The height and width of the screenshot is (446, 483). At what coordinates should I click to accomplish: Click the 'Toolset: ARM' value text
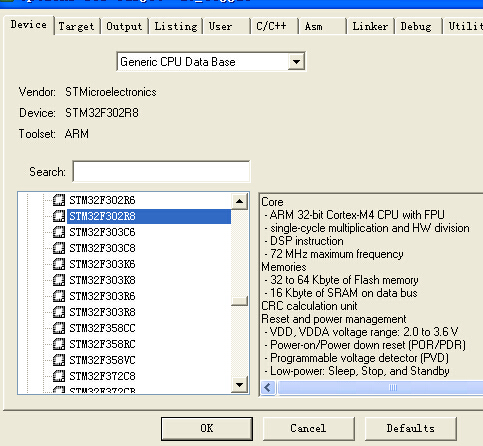click(x=77, y=134)
